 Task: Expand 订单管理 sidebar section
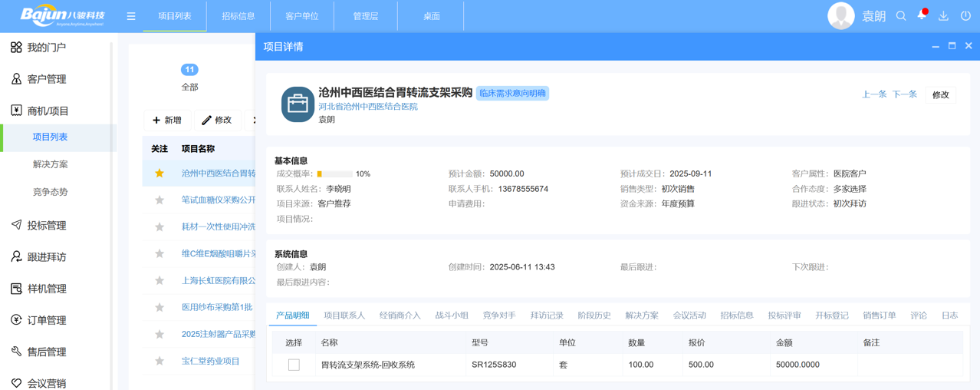[x=47, y=320]
